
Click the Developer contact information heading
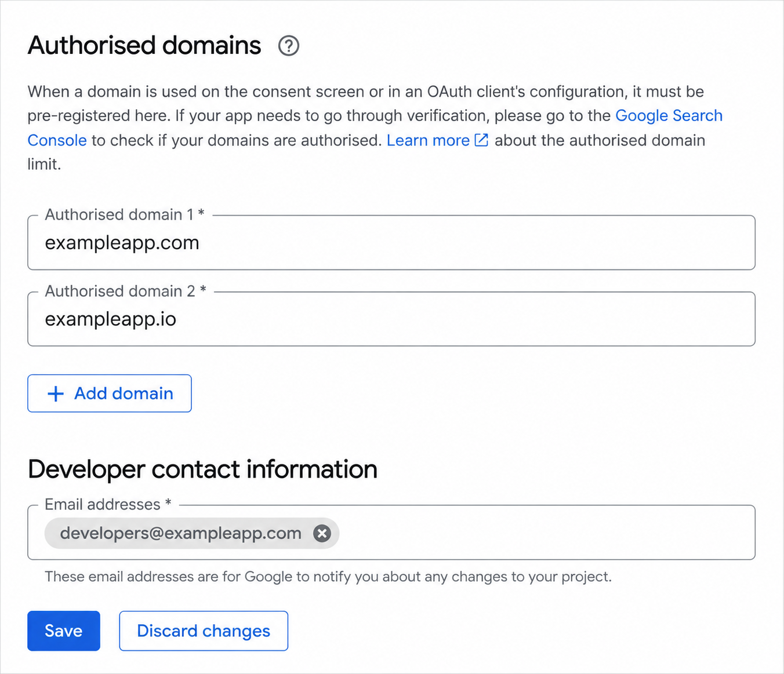[202, 469]
